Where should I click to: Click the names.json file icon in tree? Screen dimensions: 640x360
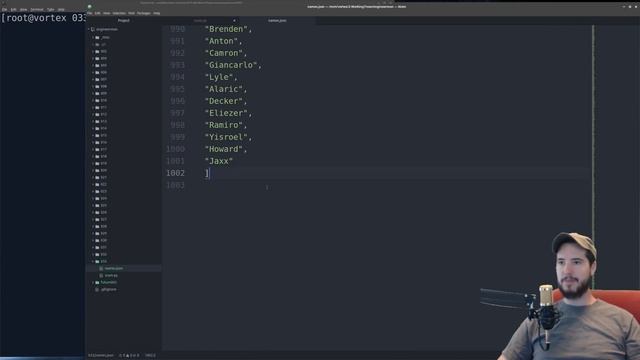(101, 268)
